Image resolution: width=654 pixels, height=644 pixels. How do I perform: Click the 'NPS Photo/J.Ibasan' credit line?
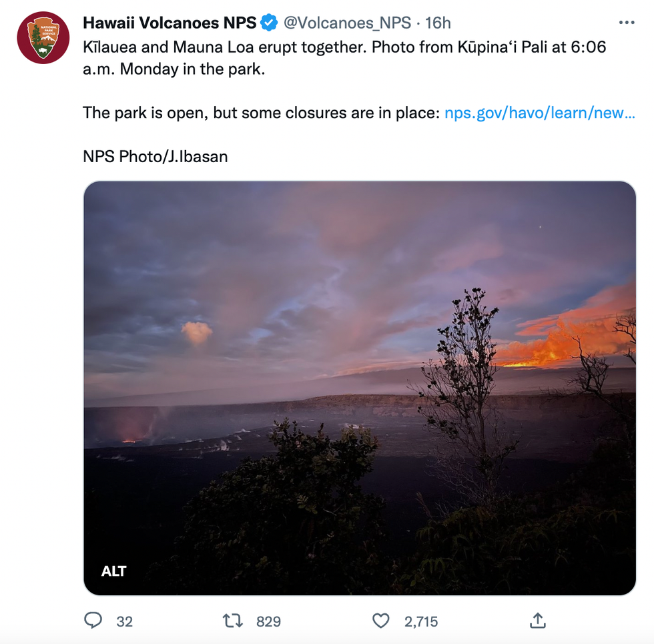click(155, 156)
